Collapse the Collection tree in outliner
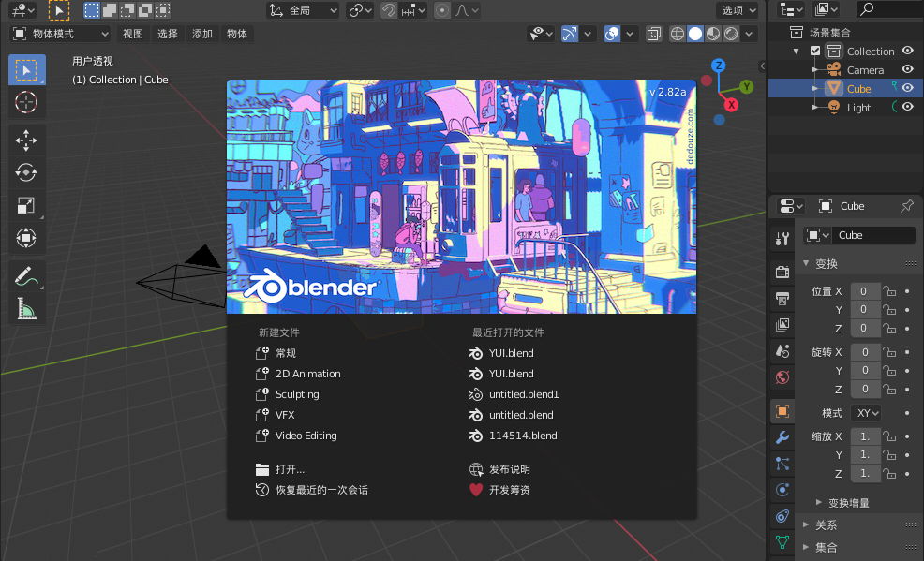This screenshot has height=561, width=924. pos(797,52)
